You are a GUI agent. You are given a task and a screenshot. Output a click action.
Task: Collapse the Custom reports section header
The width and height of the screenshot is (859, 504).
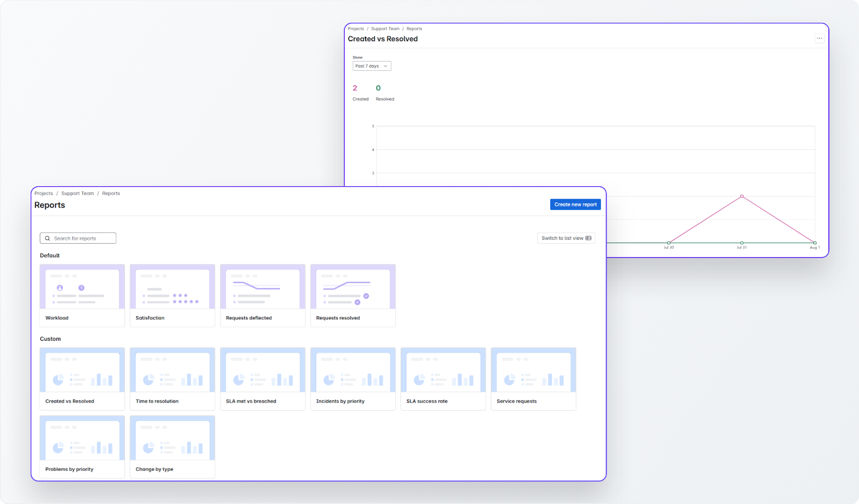(x=50, y=339)
